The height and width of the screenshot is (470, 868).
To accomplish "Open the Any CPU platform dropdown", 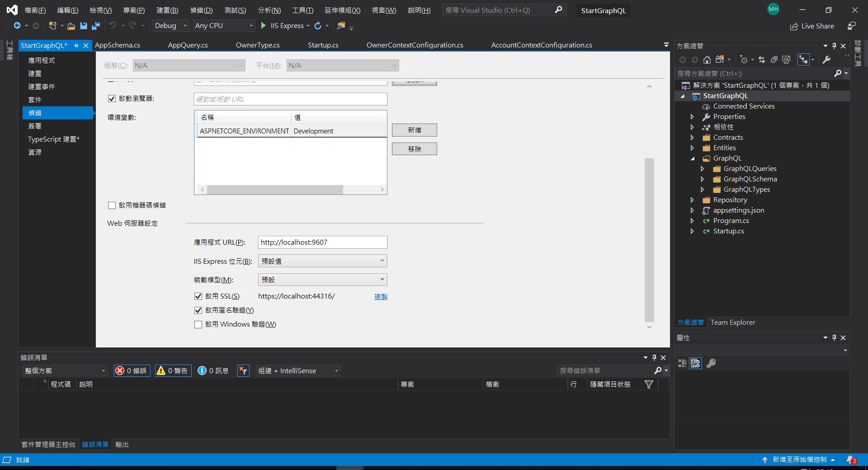I will (x=224, y=26).
